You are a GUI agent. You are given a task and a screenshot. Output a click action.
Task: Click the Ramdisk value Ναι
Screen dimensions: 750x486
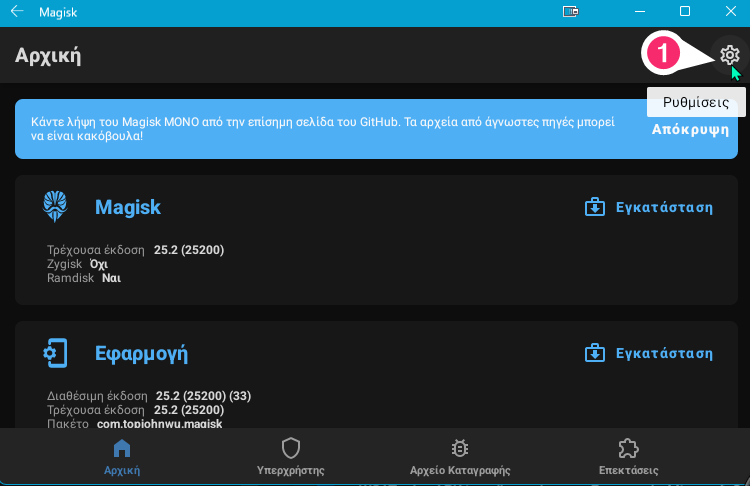pos(111,278)
